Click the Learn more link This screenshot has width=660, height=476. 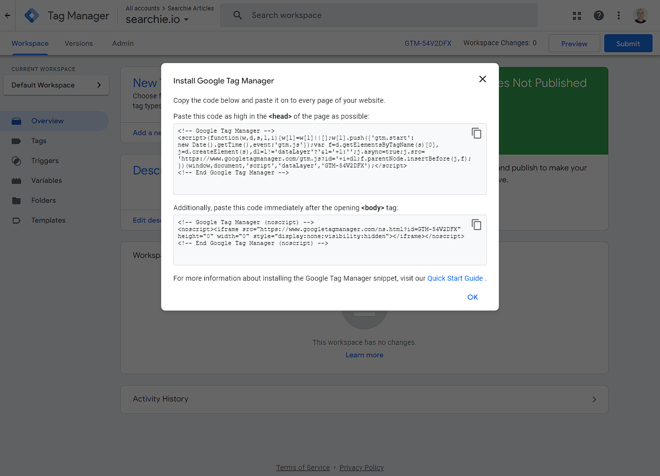click(364, 355)
